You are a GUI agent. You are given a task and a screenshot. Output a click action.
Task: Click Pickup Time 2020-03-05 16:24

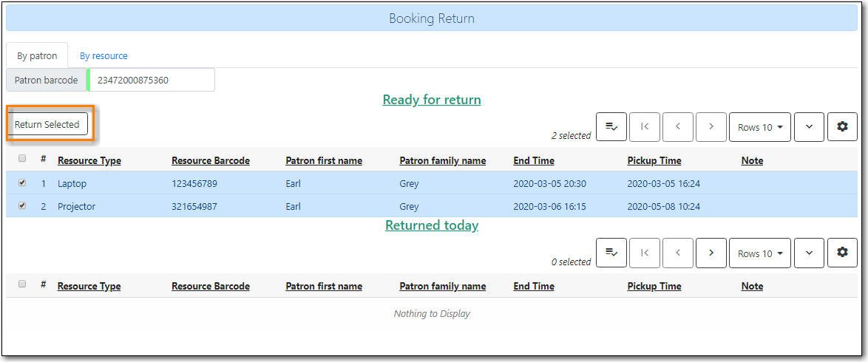pyautogui.click(x=664, y=184)
